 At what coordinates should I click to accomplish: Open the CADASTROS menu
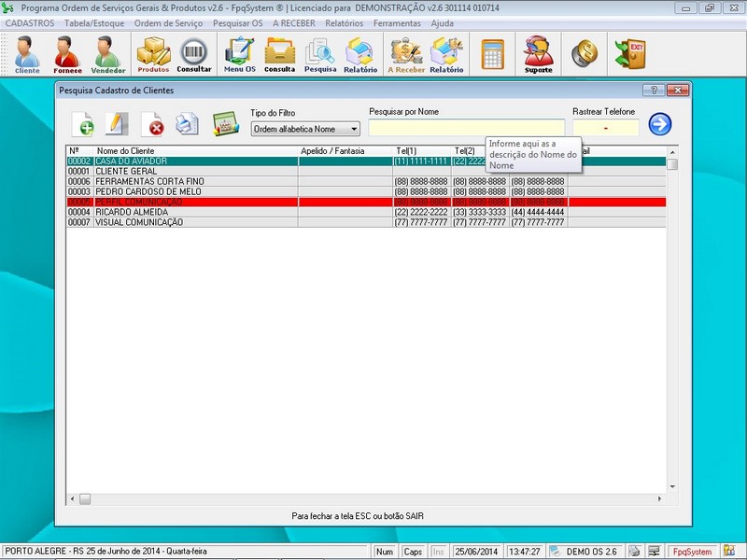(30, 22)
